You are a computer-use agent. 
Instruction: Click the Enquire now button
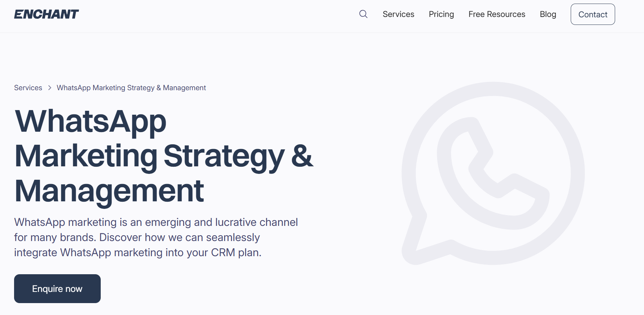point(57,288)
